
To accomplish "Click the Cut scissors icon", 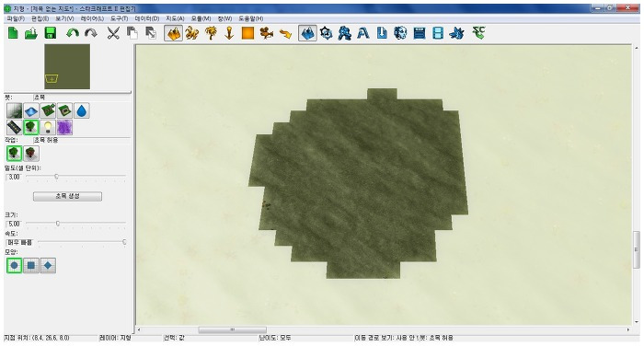I will point(113,33).
